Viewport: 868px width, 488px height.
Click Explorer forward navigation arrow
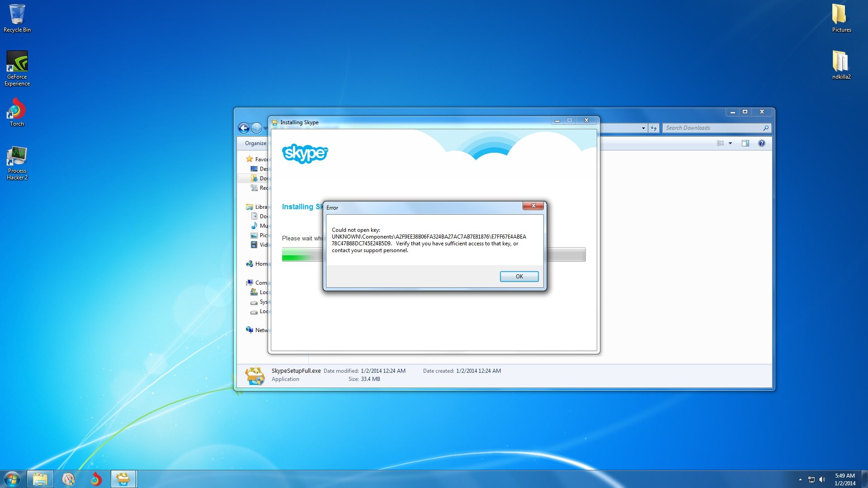pyautogui.click(x=256, y=128)
